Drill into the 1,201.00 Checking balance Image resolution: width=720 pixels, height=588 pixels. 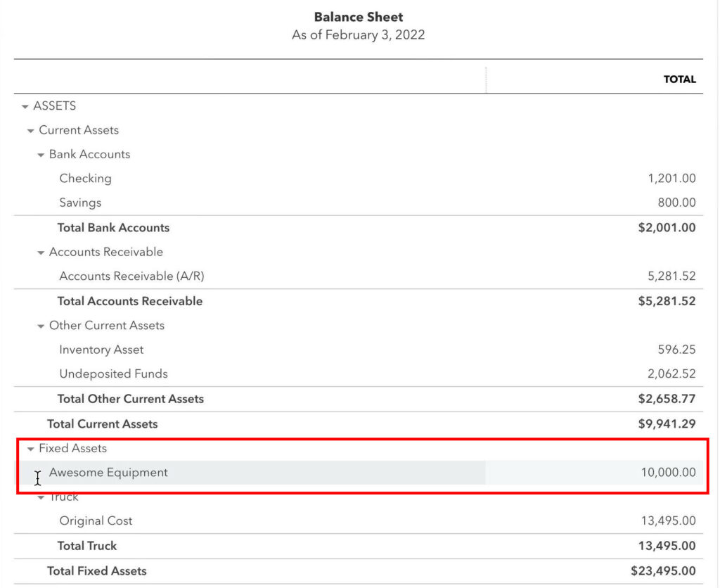click(671, 179)
